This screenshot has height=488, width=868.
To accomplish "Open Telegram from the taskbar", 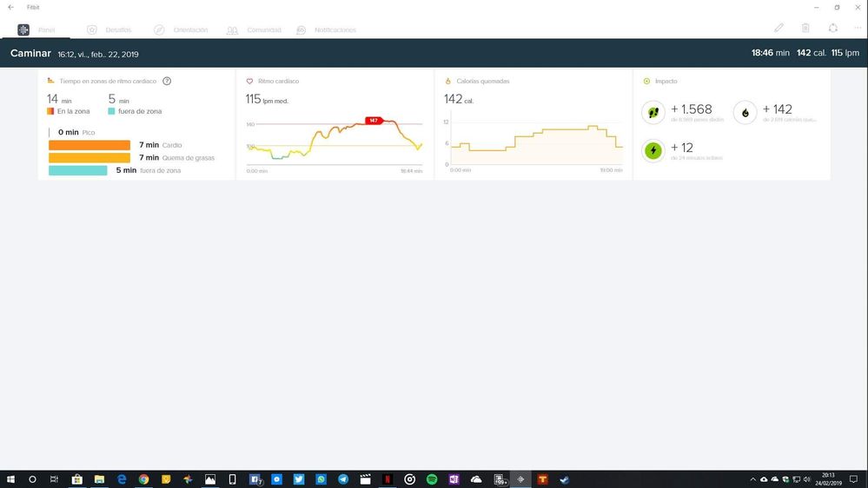I will click(x=342, y=479).
